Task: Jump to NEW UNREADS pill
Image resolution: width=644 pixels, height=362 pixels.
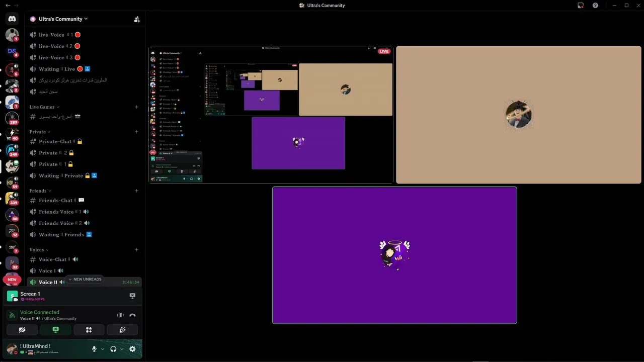Action: [85, 279]
